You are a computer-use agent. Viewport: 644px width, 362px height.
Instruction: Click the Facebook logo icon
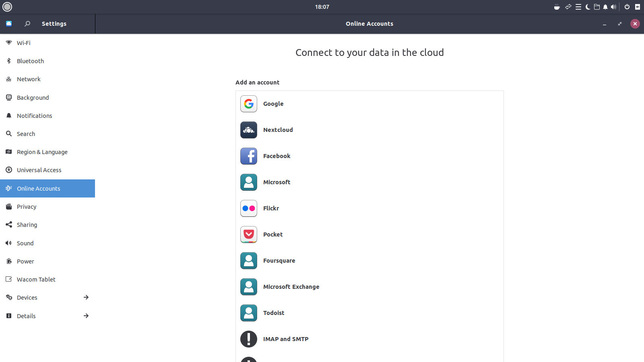coord(249,156)
